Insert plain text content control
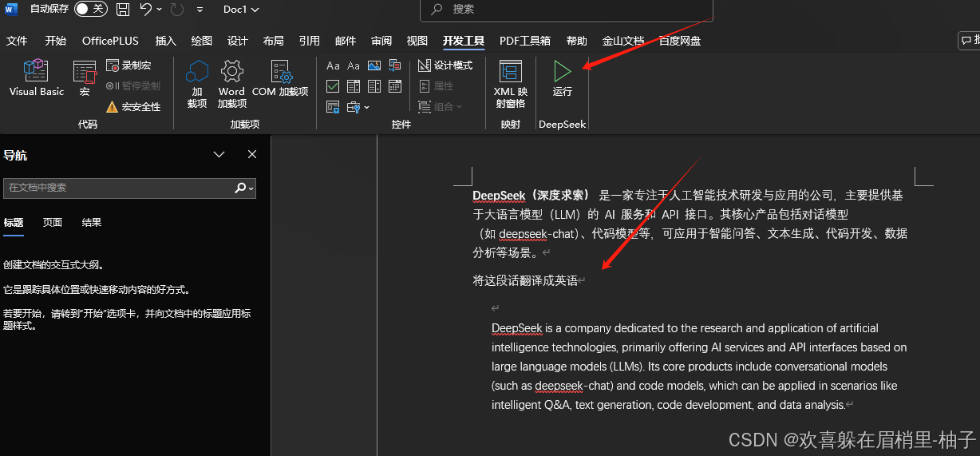This screenshot has width=980, height=456. pyautogui.click(x=354, y=65)
